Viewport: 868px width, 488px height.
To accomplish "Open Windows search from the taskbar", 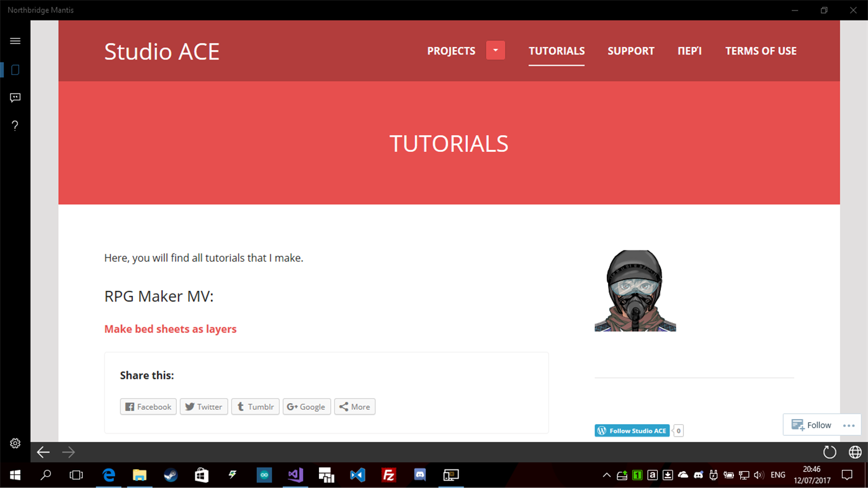I will [x=45, y=475].
